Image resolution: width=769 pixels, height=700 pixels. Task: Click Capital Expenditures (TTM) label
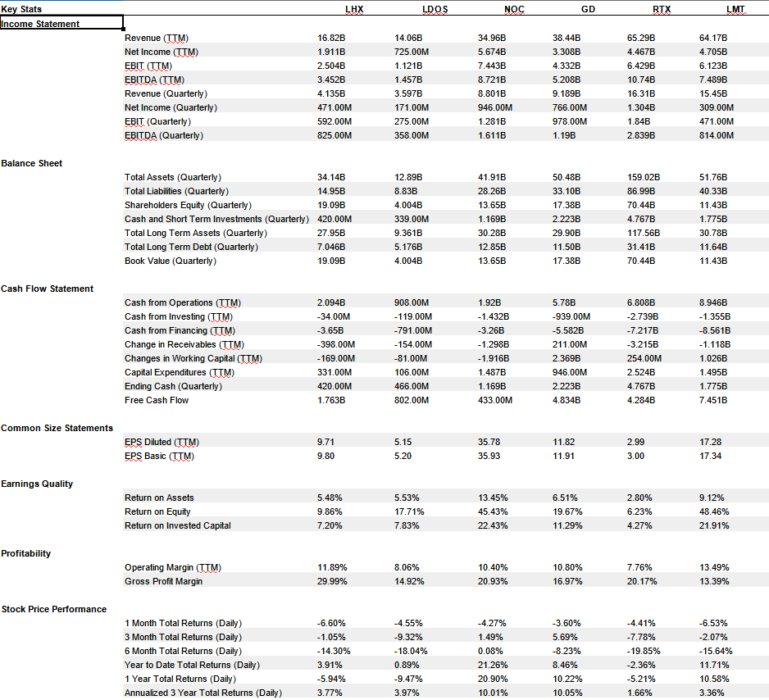[180, 373]
